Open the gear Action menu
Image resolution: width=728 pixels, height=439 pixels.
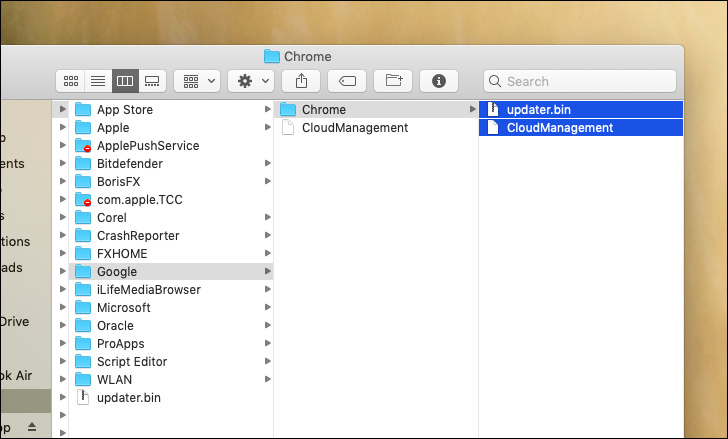click(x=251, y=82)
